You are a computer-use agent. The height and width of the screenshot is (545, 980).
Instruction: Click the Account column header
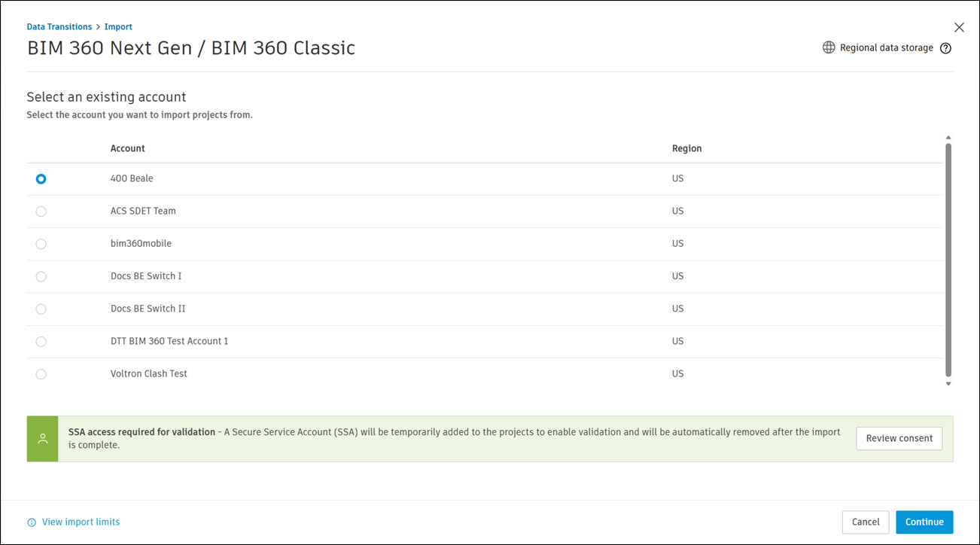click(x=128, y=148)
